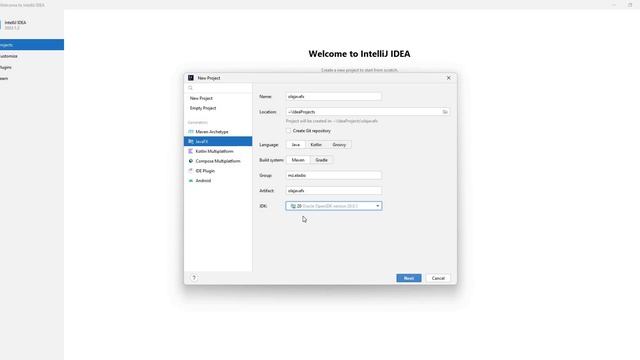Click the Location input field
The image size is (640, 360).
(x=368, y=112)
